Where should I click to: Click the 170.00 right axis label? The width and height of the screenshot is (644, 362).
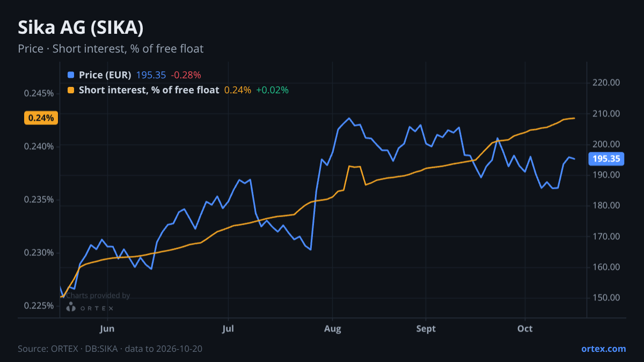click(607, 237)
